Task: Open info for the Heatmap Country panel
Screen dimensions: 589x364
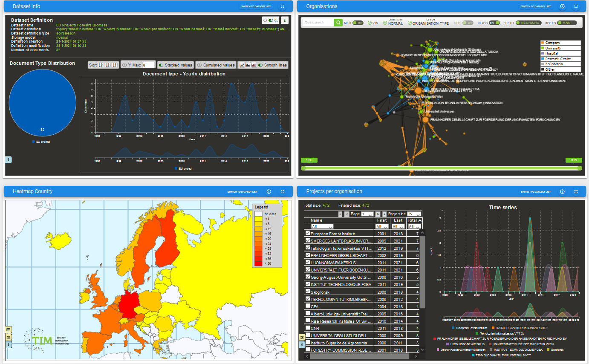Action: (269, 191)
